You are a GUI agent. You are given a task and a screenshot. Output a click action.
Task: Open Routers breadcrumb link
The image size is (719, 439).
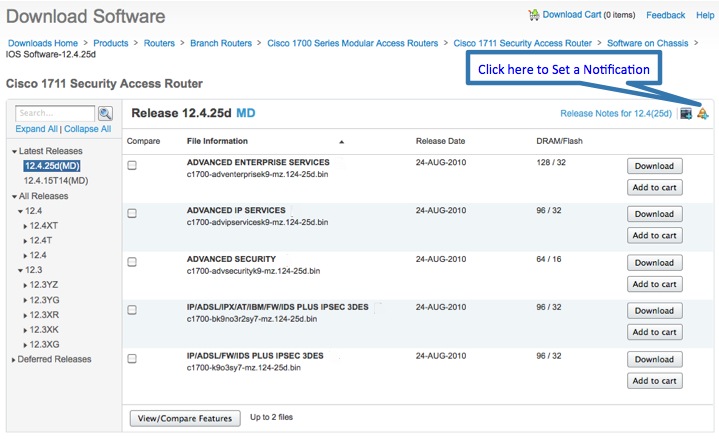pos(159,43)
